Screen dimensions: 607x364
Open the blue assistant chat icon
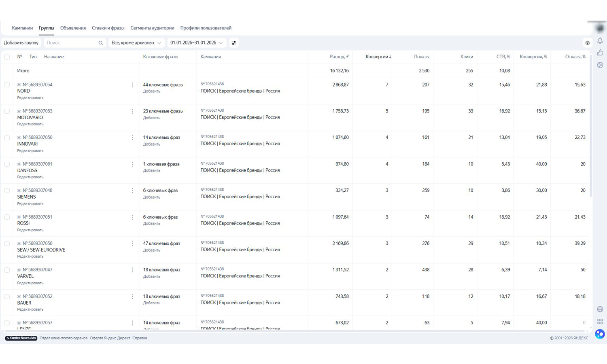pyautogui.click(x=600, y=334)
